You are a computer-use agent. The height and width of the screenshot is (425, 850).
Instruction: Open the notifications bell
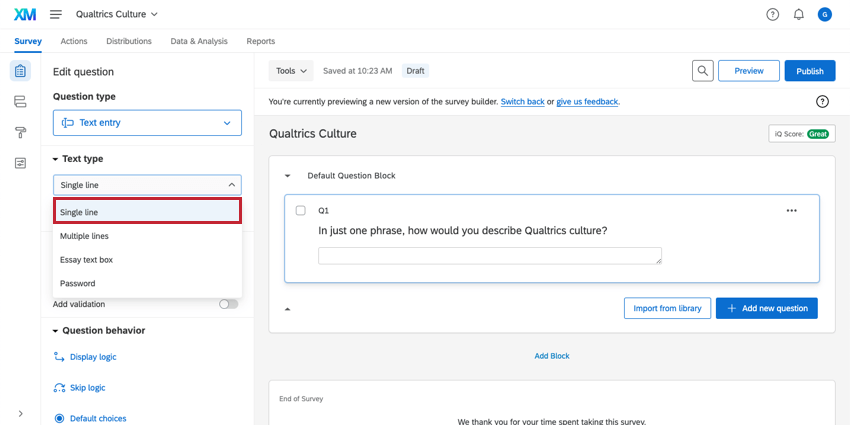click(x=799, y=15)
